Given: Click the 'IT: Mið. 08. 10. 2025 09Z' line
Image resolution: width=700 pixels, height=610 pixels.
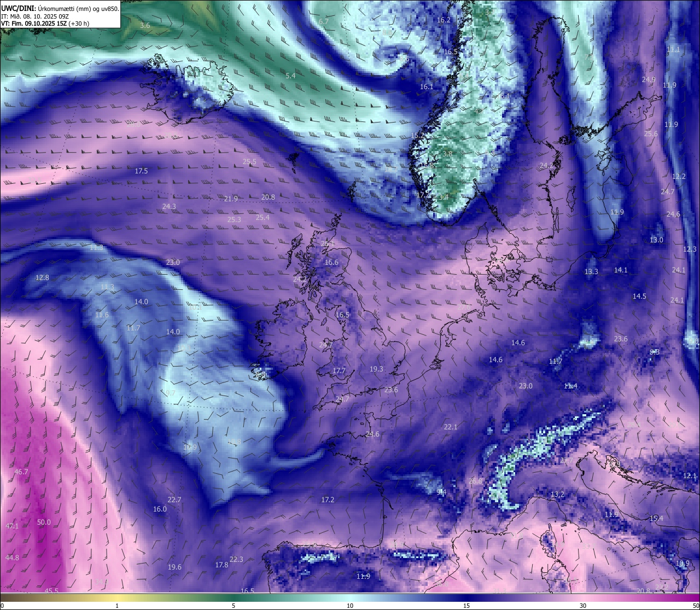Looking at the screenshot, I should click(x=35, y=16).
